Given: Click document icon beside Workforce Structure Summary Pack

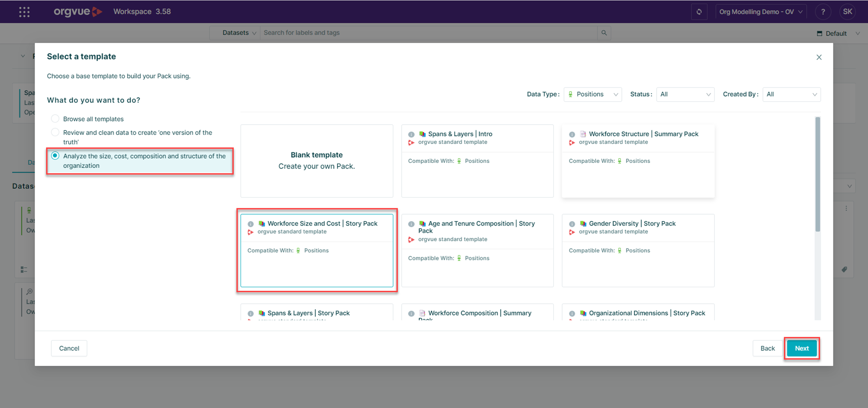Looking at the screenshot, I should tap(583, 134).
